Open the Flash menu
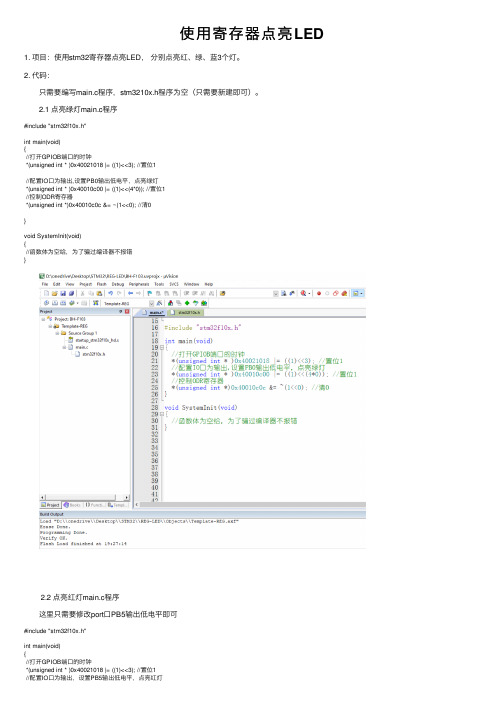504x713 pixels. pos(101,284)
